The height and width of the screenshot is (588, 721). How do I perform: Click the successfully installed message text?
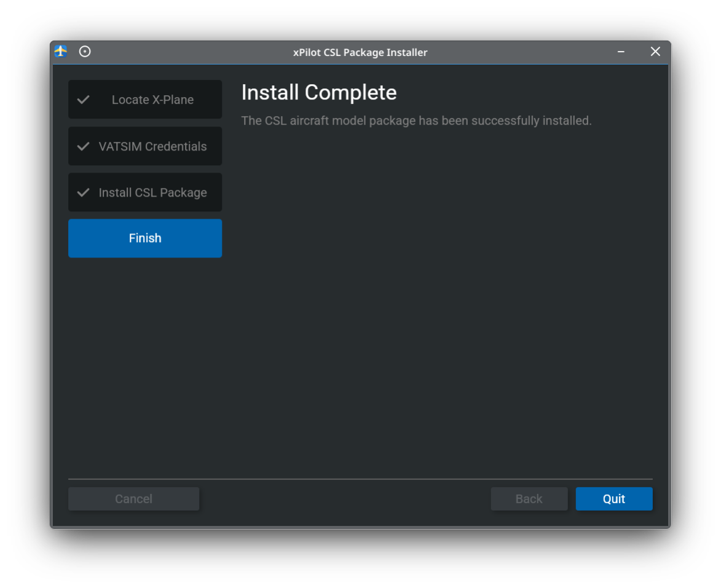point(416,121)
